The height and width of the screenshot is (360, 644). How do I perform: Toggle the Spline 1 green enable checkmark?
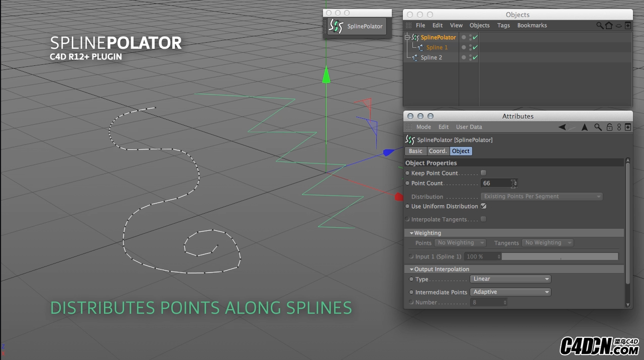tap(475, 47)
